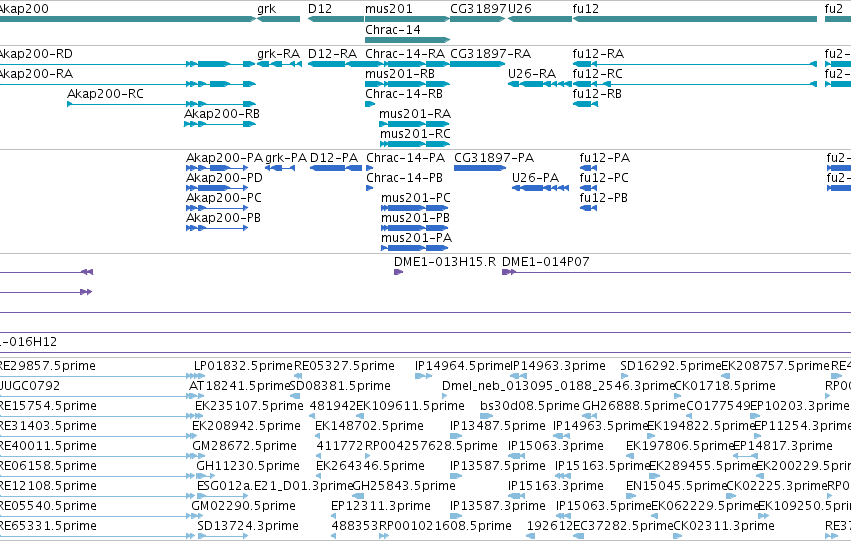
Task: Select the Chrac-14 gene feature bar
Action: pyautogui.click(x=408, y=40)
